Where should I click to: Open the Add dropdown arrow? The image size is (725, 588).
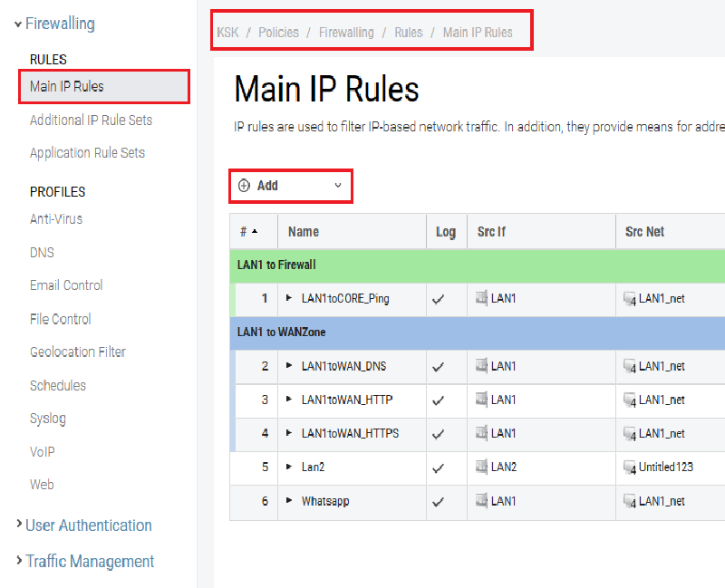pos(338,186)
